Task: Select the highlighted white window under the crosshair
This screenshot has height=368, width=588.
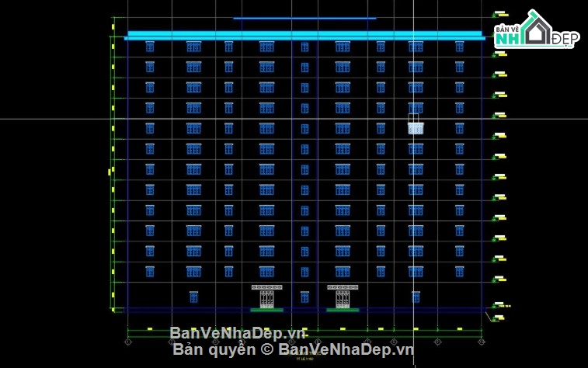Action: click(416, 128)
